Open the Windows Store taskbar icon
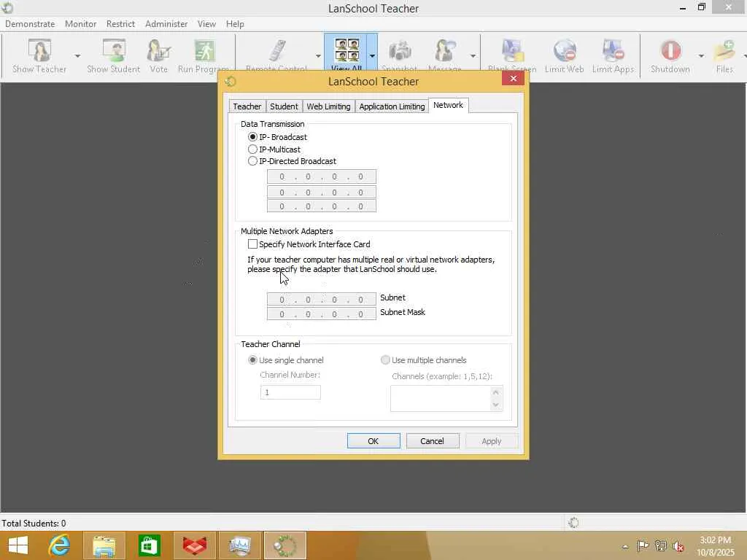Image resolution: width=747 pixels, height=560 pixels. tap(149, 545)
